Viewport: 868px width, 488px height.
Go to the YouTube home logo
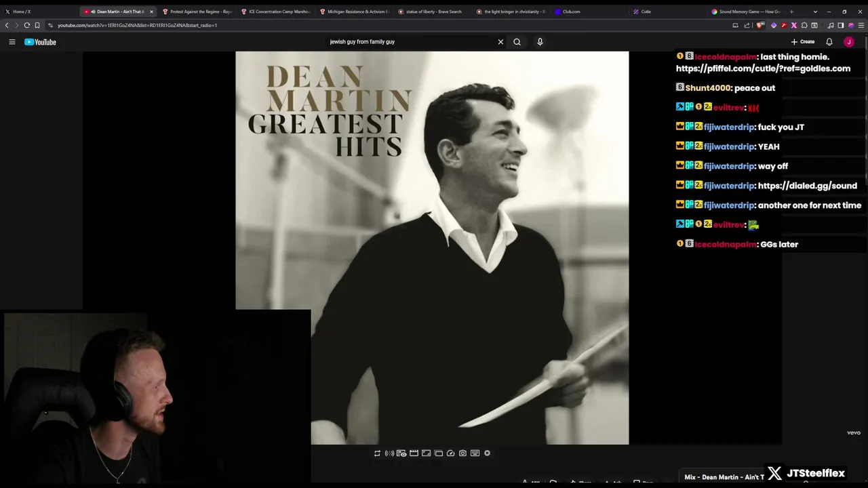40,42
